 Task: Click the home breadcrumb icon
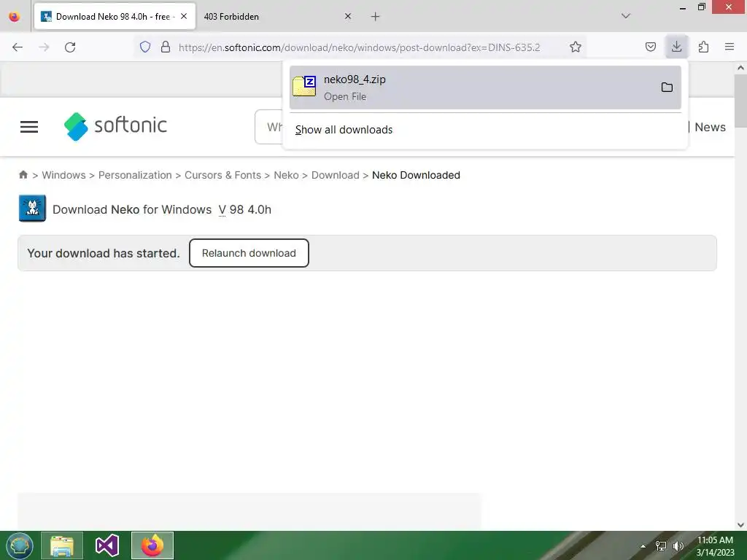pyautogui.click(x=23, y=175)
